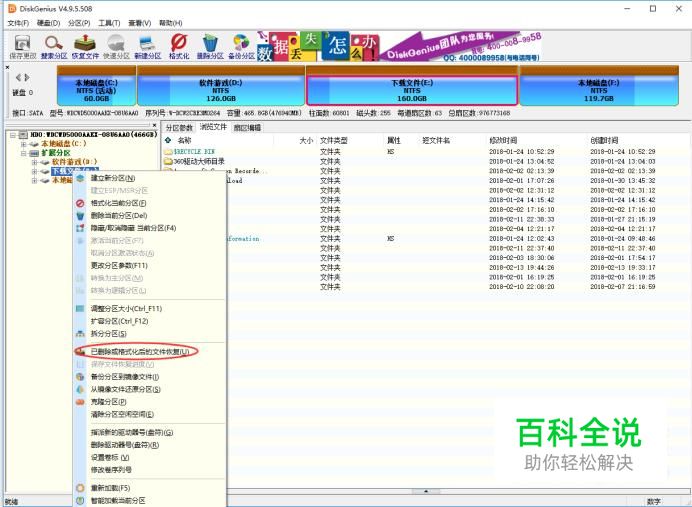Switch to the 分区参数 tab

pos(179,128)
